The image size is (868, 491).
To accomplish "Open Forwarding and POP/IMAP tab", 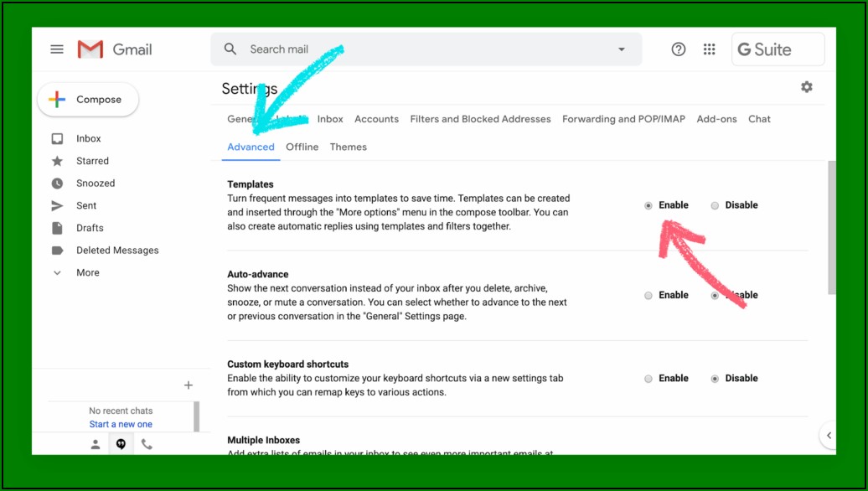I will tap(624, 119).
